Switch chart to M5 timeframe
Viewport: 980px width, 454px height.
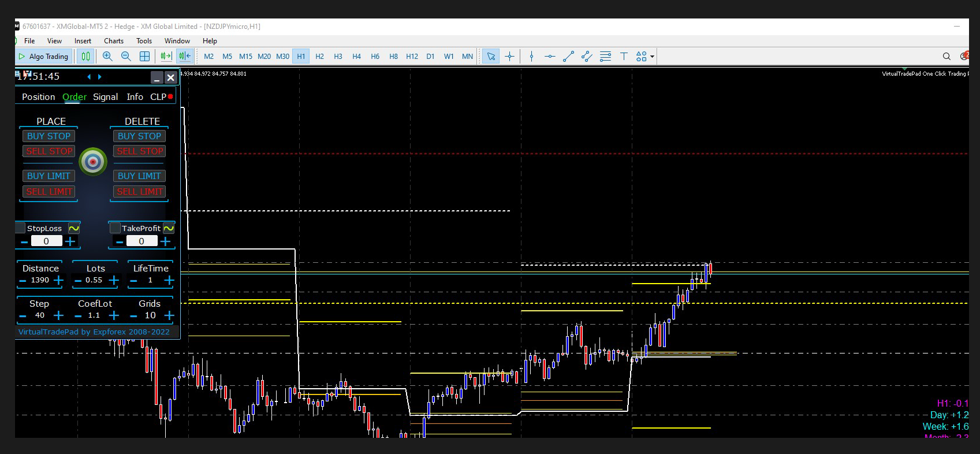[227, 56]
